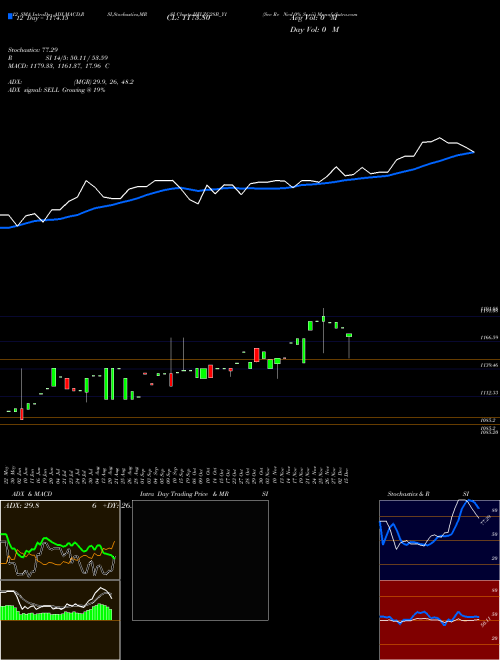Viewport: 500px width, 660px height.
Task: Click the 'ADX: 29.8' value in ADX panel
Action: pyautogui.click(x=21, y=506)
